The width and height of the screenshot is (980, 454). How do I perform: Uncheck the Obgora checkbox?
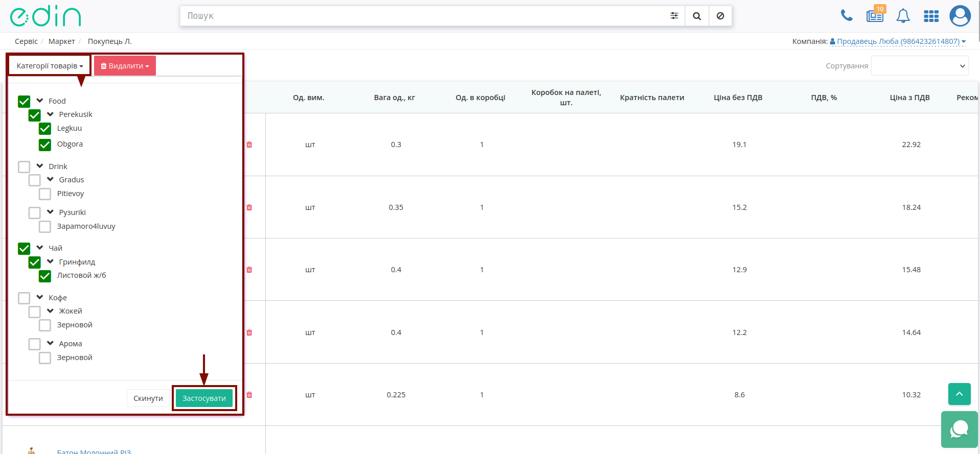click(x=45, y=145)
